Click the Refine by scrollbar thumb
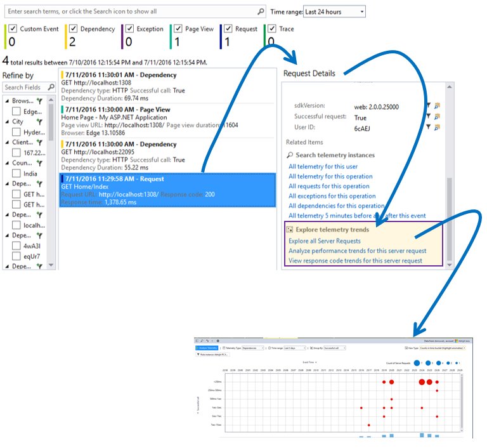The height and width of the screenshot is (448, 487). [x=51, y=122]
